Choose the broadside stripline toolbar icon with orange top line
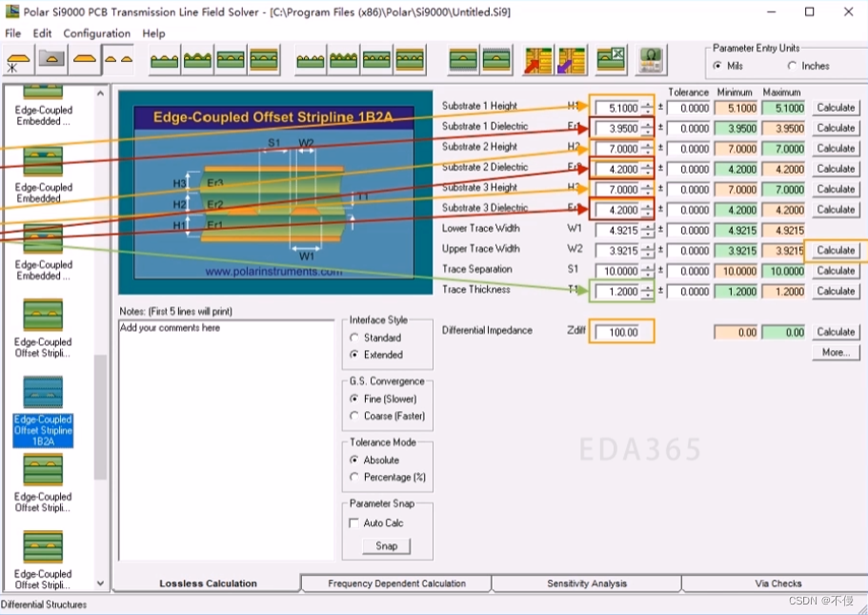This screenshot has height=615, width=868. tap(463, 60)
